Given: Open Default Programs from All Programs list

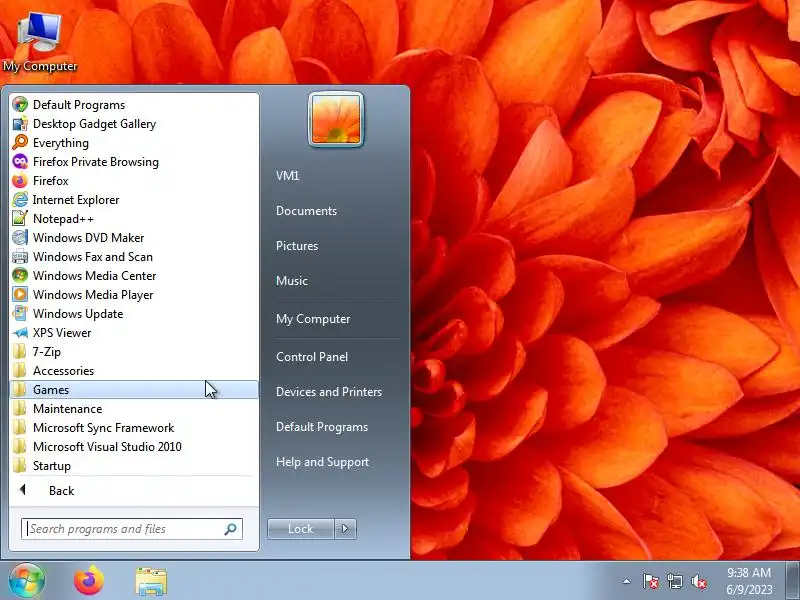Looking at the screenshot, I should pos(134,105).
